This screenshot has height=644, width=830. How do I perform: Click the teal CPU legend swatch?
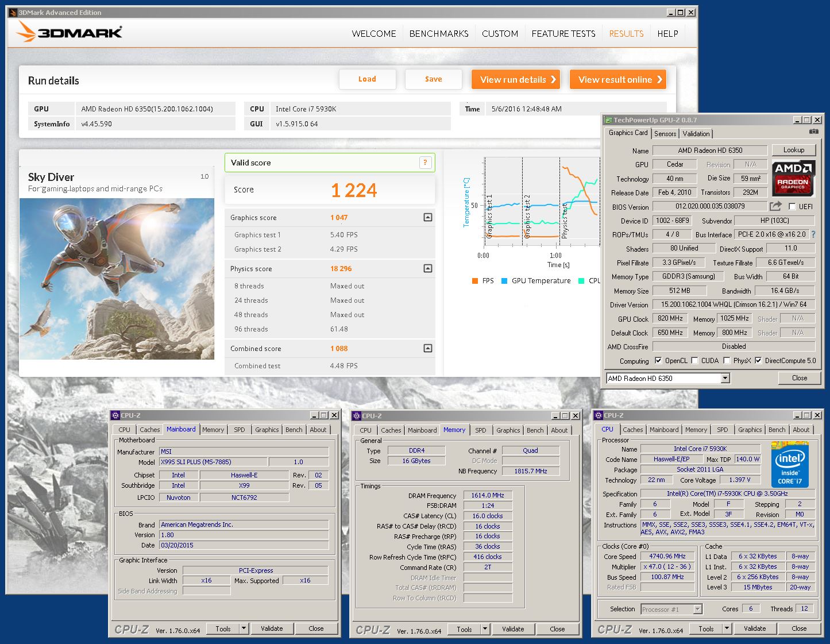(581, 281)
